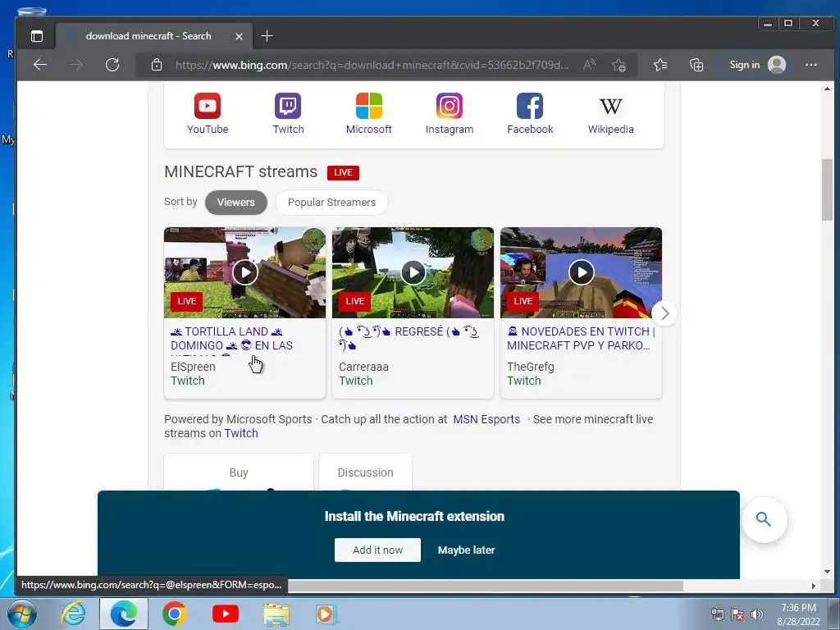The width and height of the screenshot is (840, 630).
Task: Open the tab actions menu icon
Action: (x=36, y=36)
